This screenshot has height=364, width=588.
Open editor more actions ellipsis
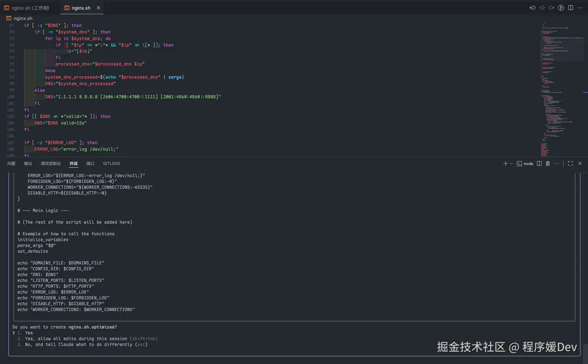(x=580, y=8)
